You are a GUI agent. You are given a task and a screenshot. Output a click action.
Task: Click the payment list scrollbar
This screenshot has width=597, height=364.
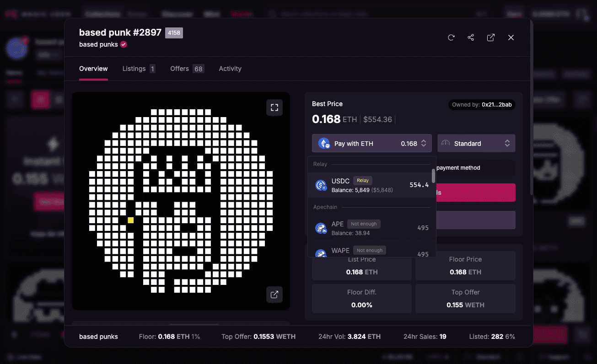(x=433, y=176)
